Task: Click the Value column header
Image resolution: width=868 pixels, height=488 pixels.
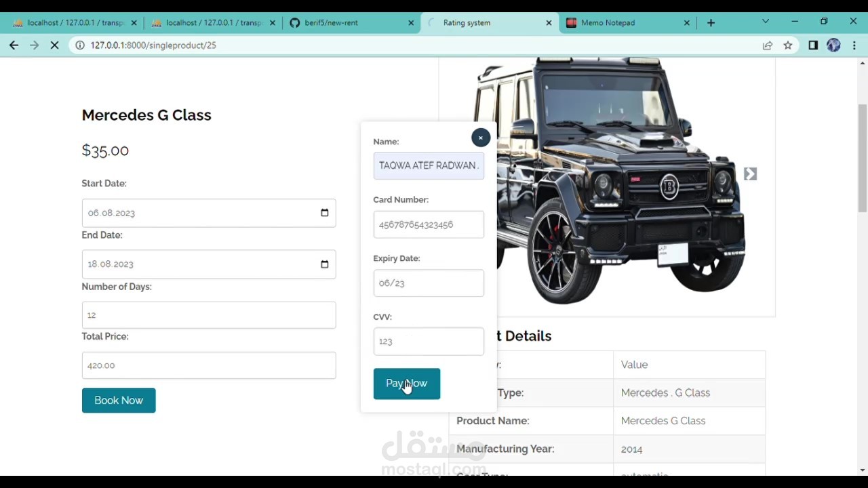Action: pyautogui.click(x=689, y=365)
